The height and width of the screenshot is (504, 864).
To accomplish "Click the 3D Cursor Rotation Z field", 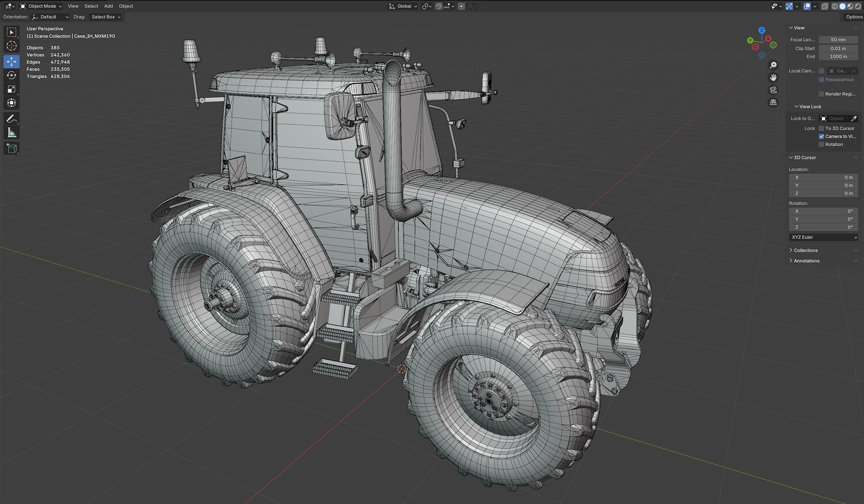I will pyautogui.click(x=823, y=228).
